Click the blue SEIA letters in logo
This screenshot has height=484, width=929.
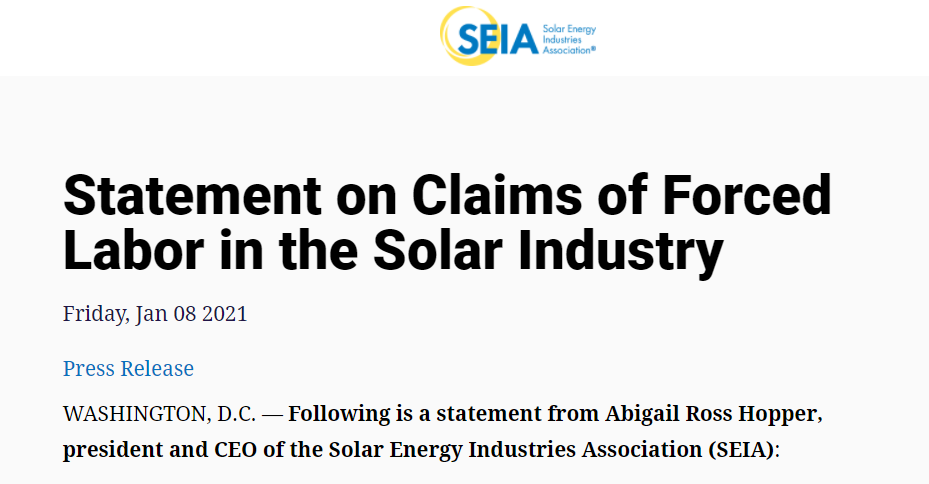click(x=498, y=40)
